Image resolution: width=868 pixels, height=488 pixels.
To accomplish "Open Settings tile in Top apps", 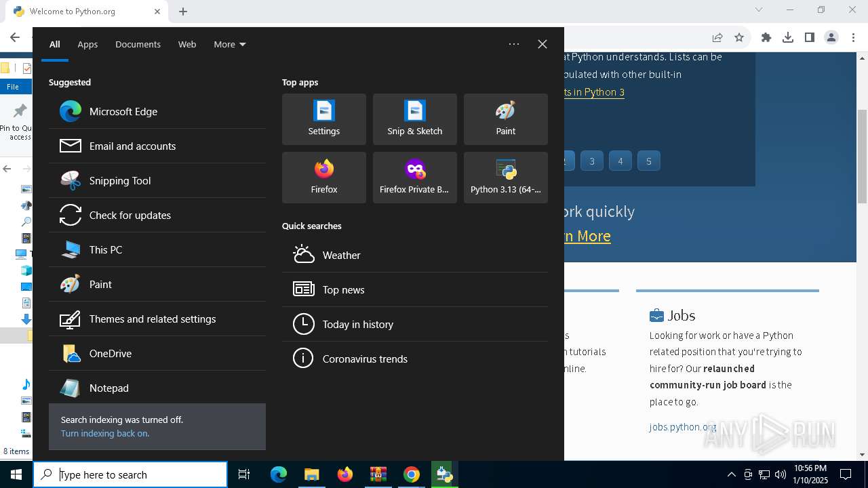I will tap(324, 119).
